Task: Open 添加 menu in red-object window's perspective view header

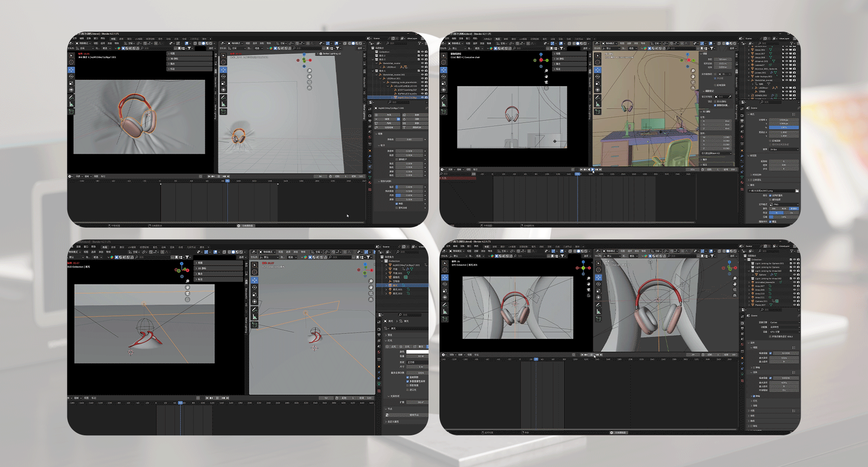Action: [x=296, y=252]
